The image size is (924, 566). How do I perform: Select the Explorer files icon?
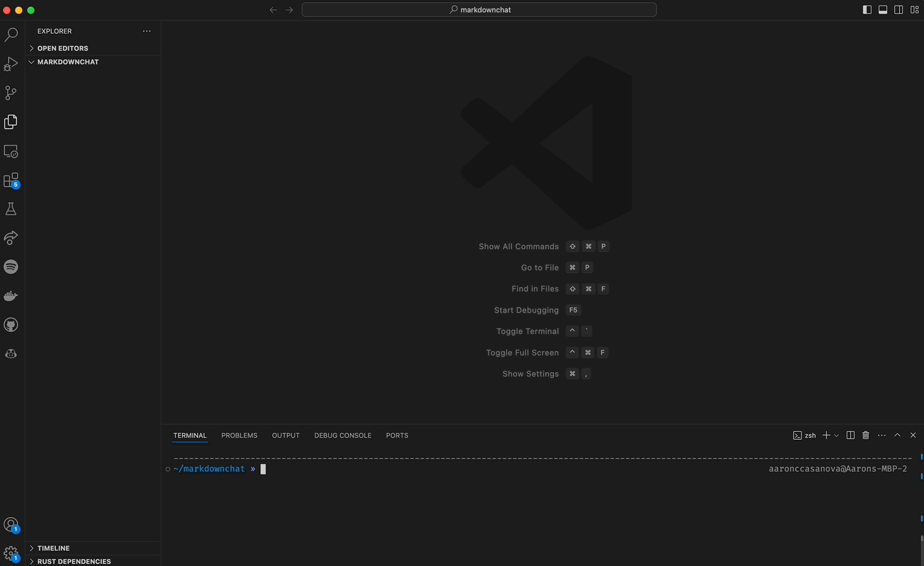(x=11, y=122)
